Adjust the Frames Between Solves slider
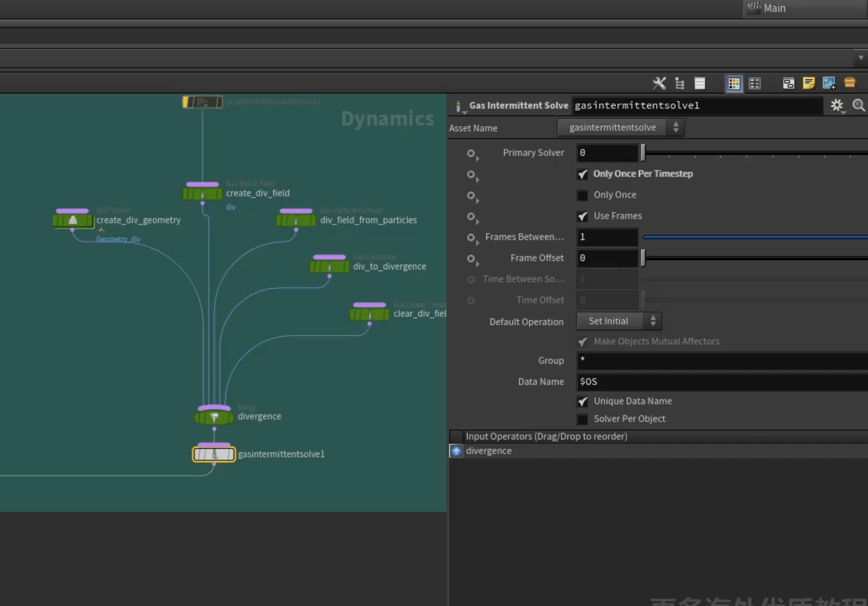Screen dimensions: 868x606 (755, 237)
